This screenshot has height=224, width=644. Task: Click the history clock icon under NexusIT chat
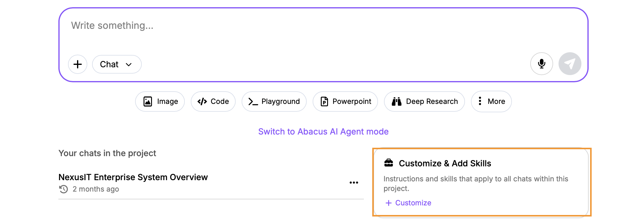coord(63,189)
